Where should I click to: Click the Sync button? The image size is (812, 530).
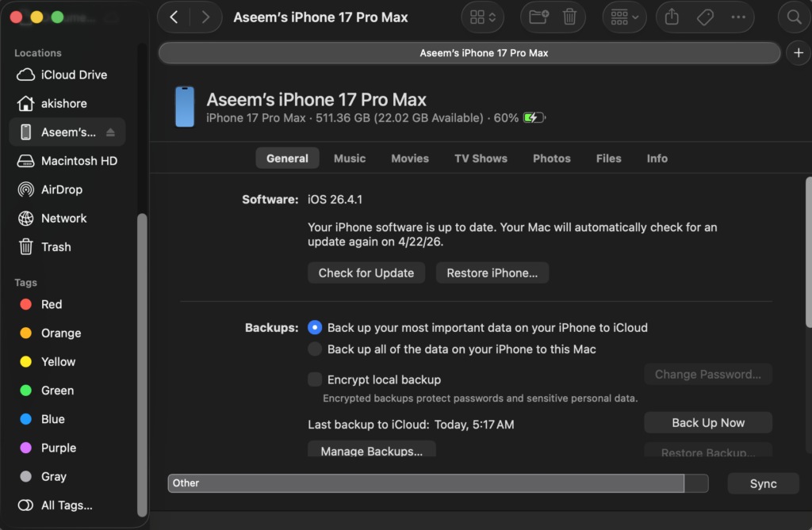(764, 483)
